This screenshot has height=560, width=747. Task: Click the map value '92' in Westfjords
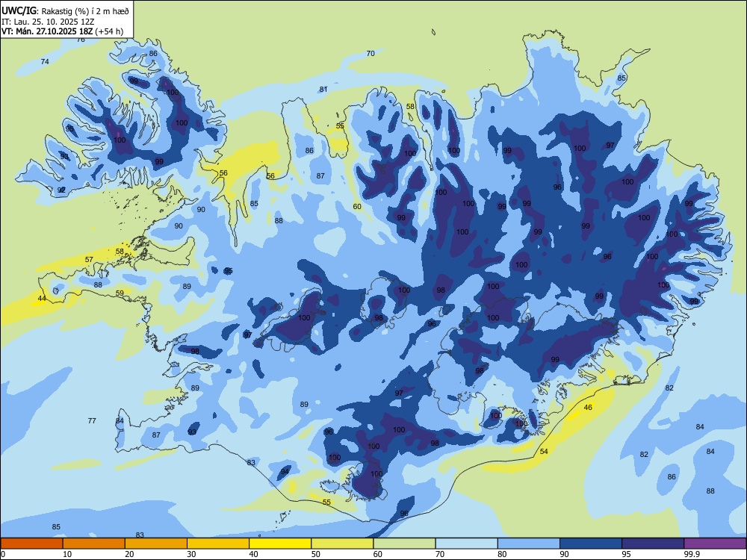(61, 190)
